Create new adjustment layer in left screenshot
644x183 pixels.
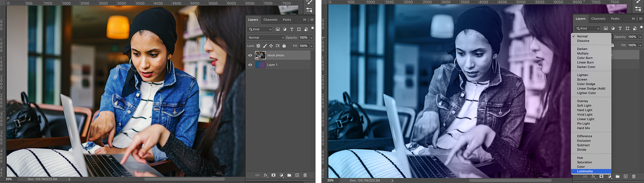281,175
